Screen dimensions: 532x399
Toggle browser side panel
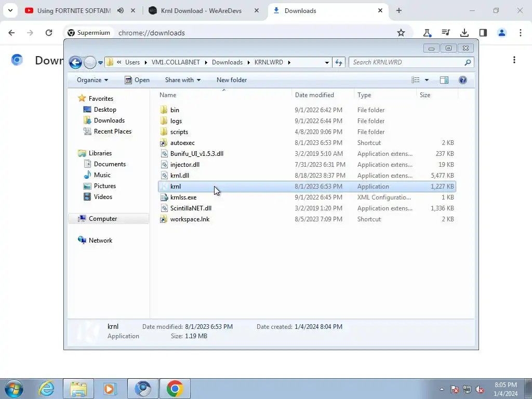[483, 33]
